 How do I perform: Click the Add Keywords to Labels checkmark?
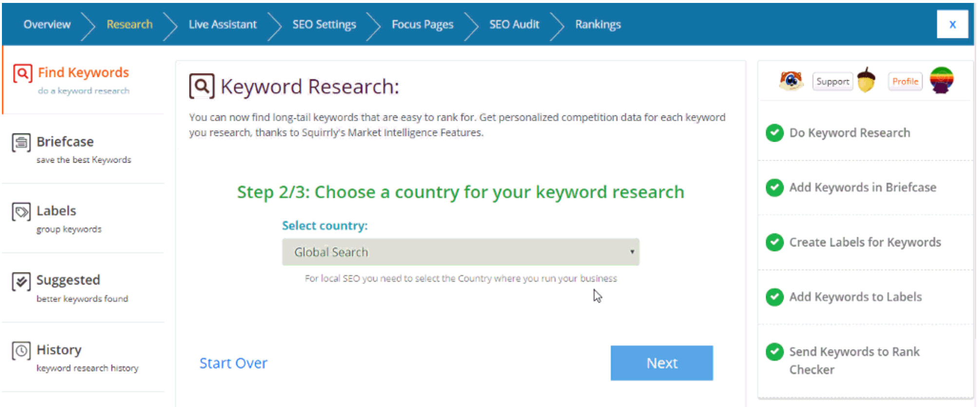pos(774,297)
